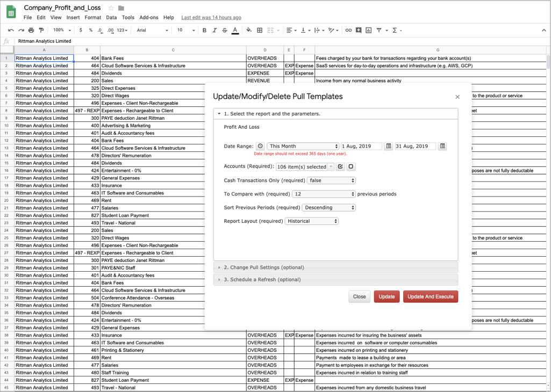The image size is (551, 392).
Task: Open the borders tool
Action: point(260,31)
